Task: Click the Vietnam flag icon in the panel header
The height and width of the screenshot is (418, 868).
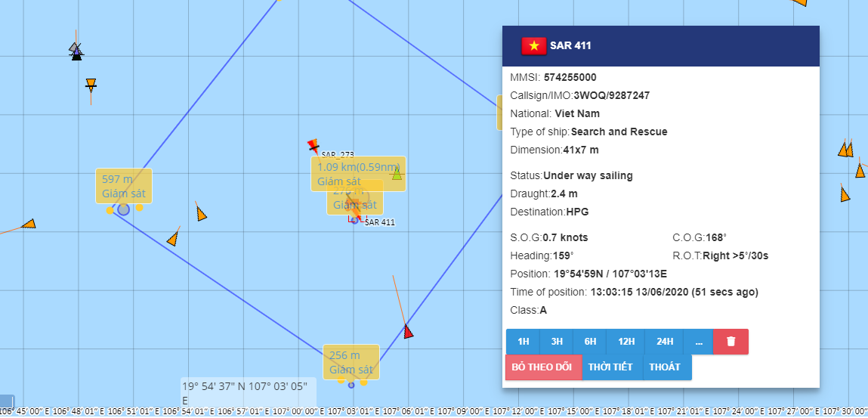Action: (534, 45)
